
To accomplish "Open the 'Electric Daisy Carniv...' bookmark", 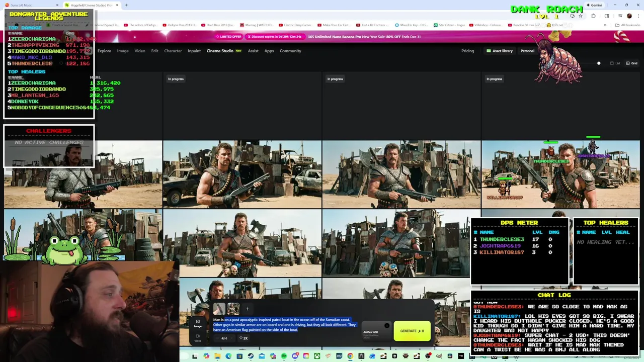I will click(296, 25).
